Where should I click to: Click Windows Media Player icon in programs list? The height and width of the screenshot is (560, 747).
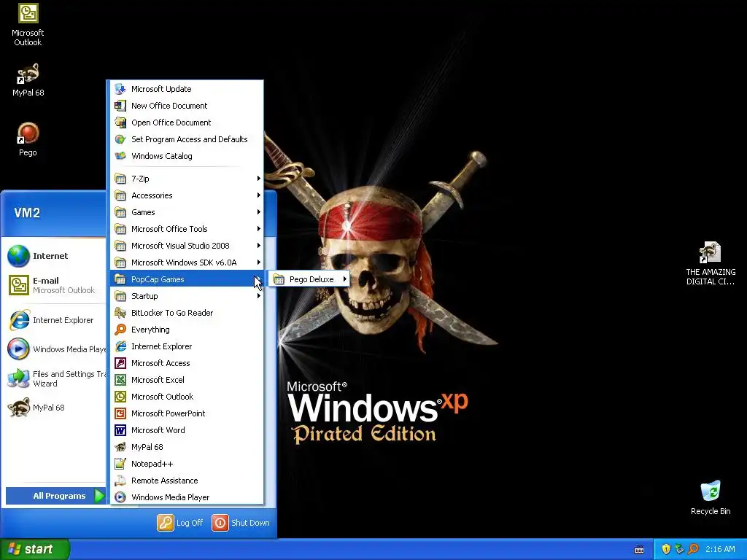coord(120,497)
